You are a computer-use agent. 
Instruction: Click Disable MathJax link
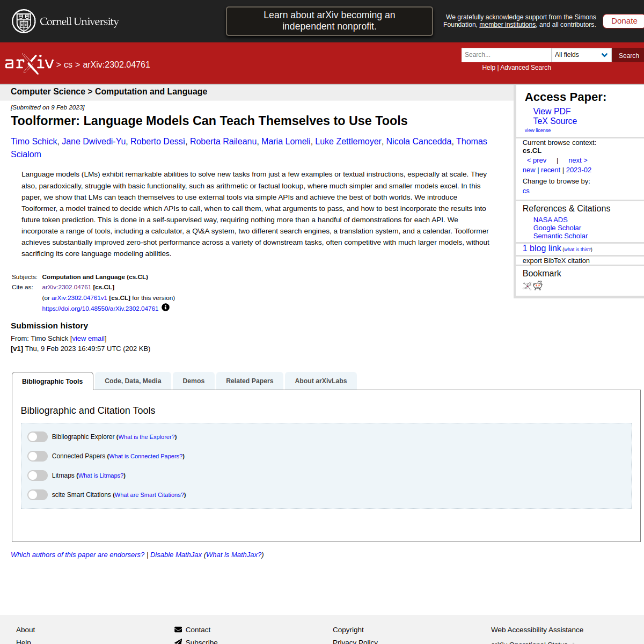coord(176,555)
